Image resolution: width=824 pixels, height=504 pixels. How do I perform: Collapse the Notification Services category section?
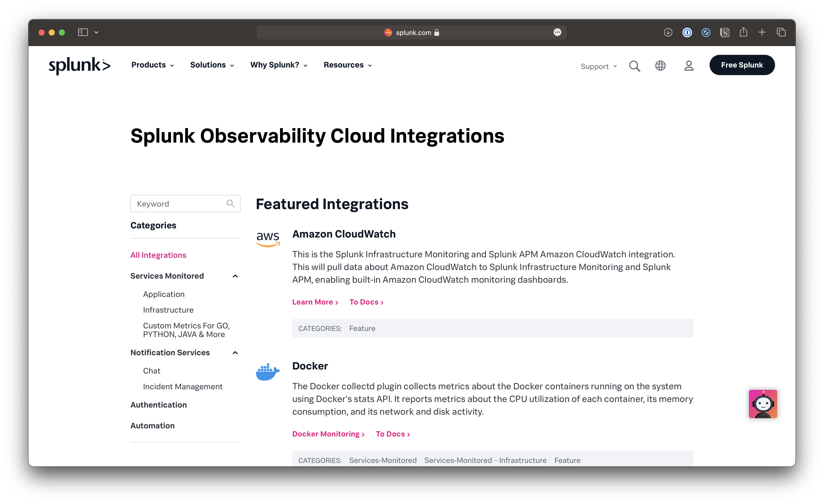235,352
